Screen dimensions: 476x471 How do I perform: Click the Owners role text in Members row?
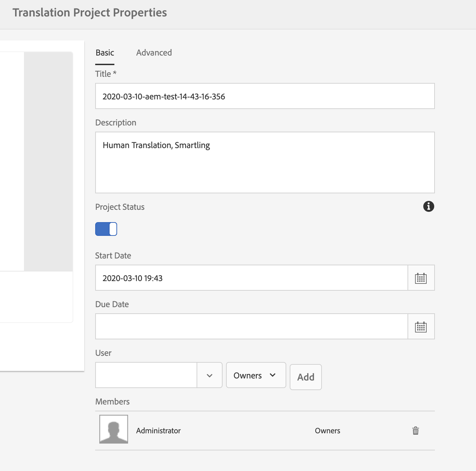(327, 431)
